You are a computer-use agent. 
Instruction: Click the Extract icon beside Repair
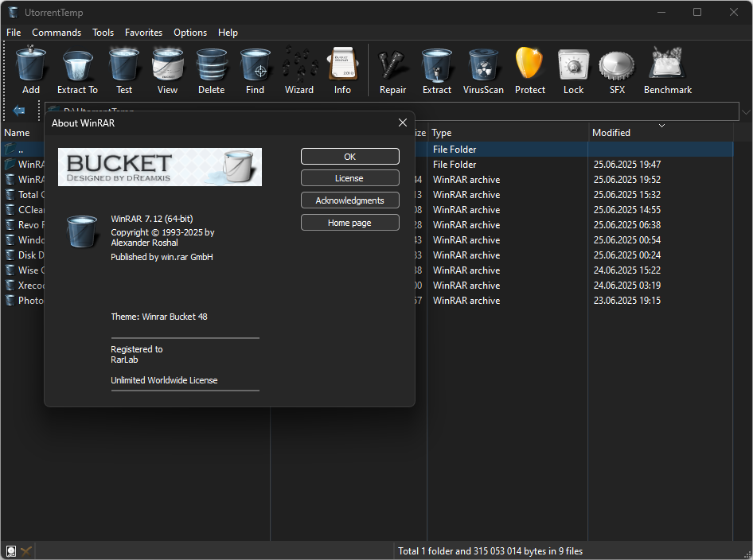tap(436, 64)
